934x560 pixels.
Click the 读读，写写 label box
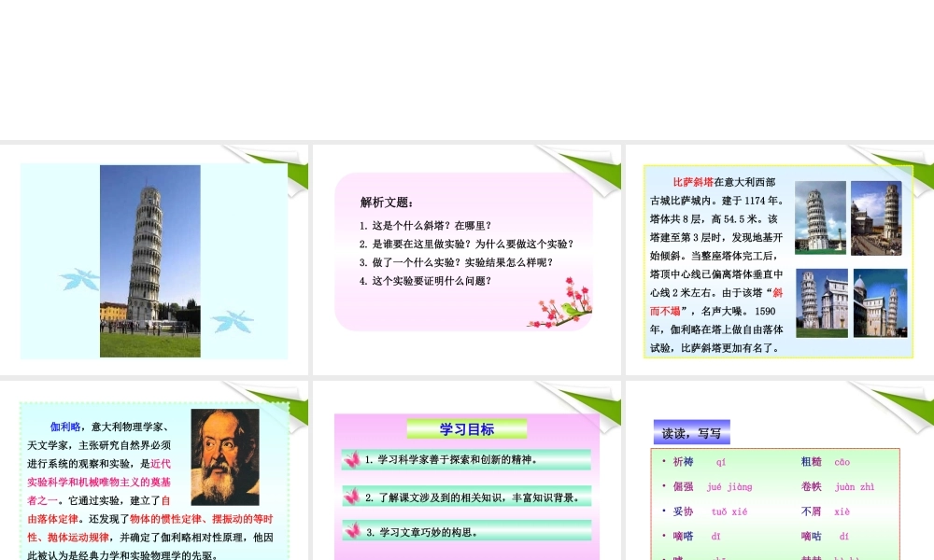[691, 433]
